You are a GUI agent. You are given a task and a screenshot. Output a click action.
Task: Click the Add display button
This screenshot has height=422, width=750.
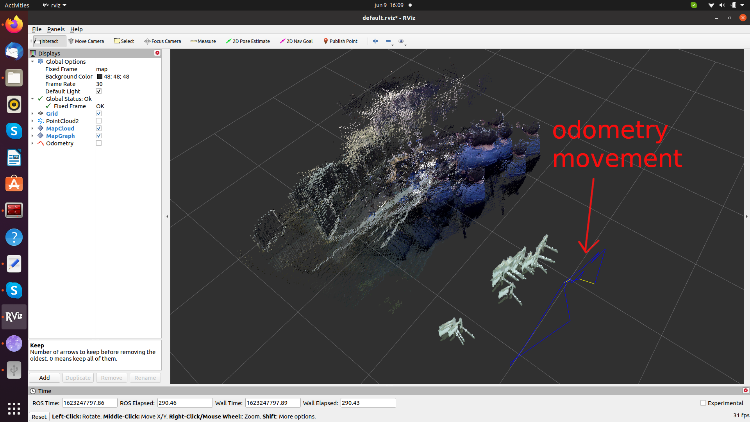[44, 378]
